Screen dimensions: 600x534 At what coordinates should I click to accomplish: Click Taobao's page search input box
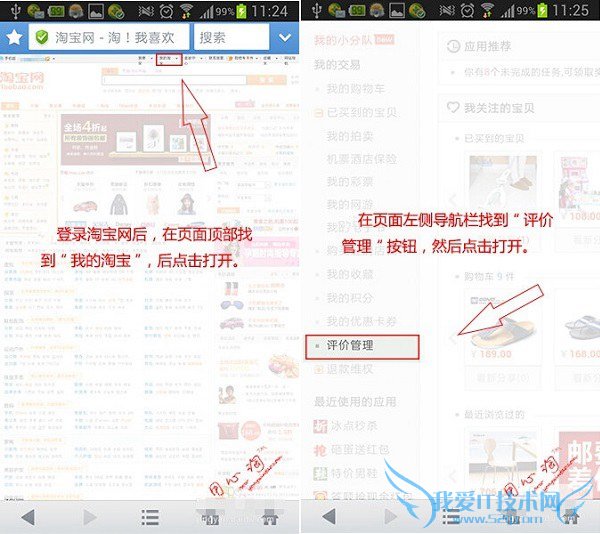174,80
